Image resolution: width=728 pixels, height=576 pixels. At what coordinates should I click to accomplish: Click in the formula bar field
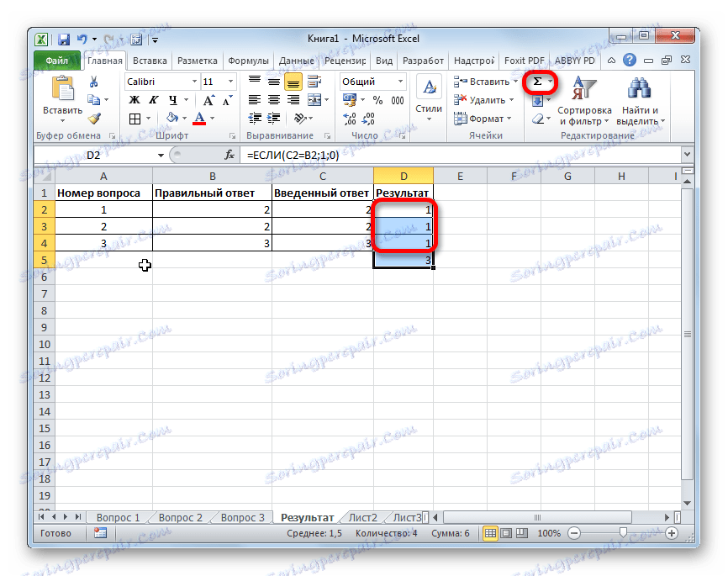[x=461, y=155]
